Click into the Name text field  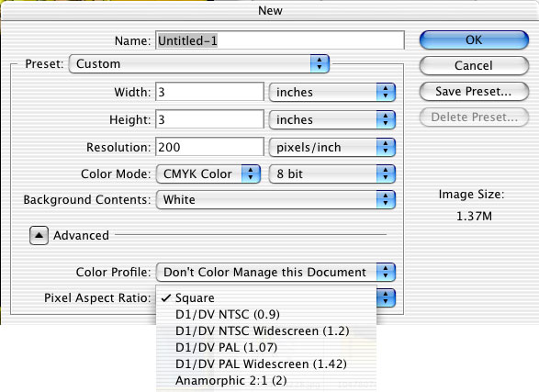click(280, 40)
